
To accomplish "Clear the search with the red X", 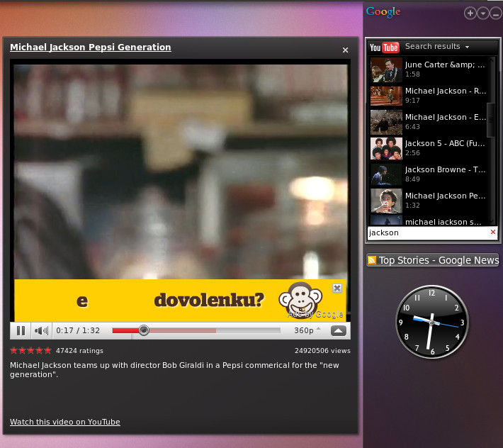I will 493,232.
